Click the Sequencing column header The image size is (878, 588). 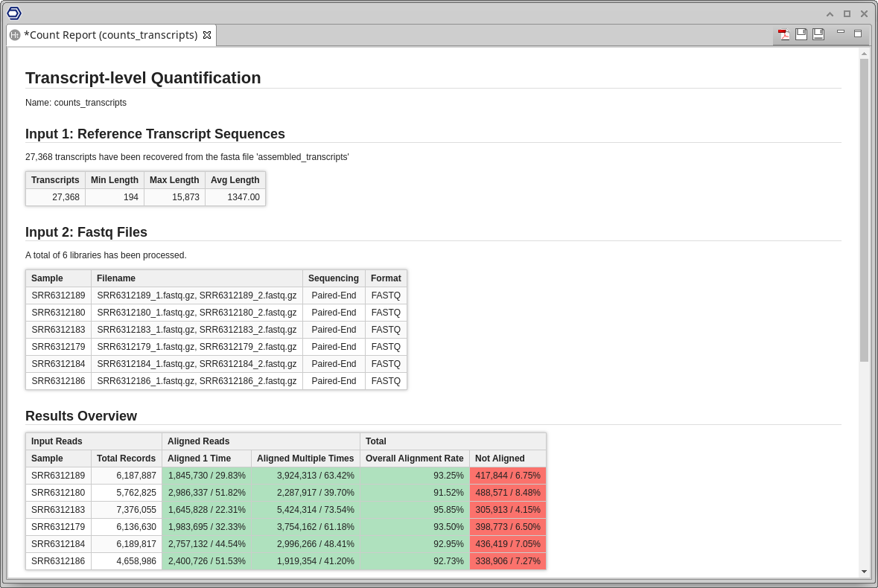pos(334,278)
